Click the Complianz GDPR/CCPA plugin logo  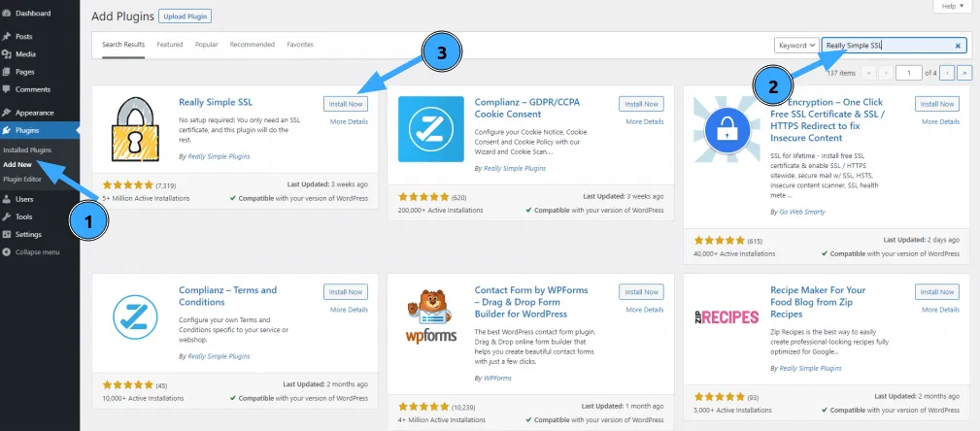431,129
